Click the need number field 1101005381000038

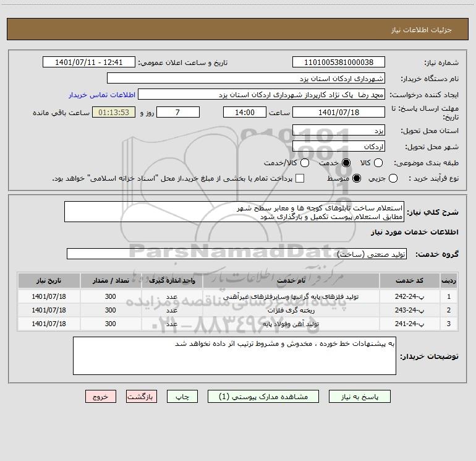pyautogui.click(x=339, y=62)
